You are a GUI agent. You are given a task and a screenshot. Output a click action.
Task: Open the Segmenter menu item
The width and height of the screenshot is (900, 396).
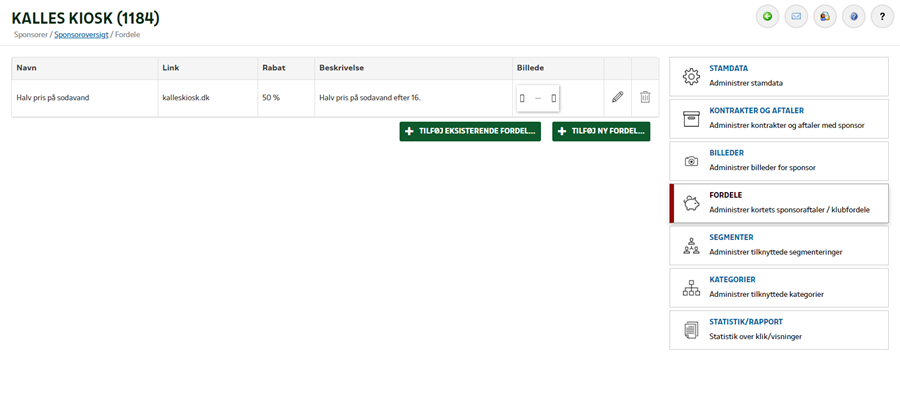pyautogui.click(x=779, y=245)
